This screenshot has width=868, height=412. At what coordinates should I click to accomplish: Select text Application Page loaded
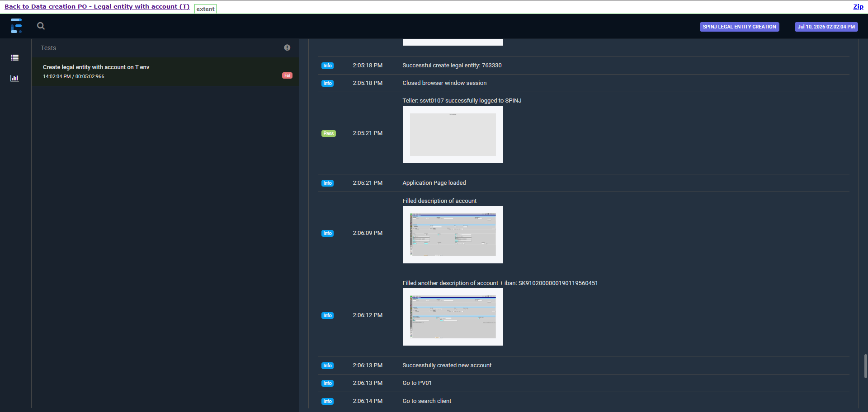[x=434, y=183]
